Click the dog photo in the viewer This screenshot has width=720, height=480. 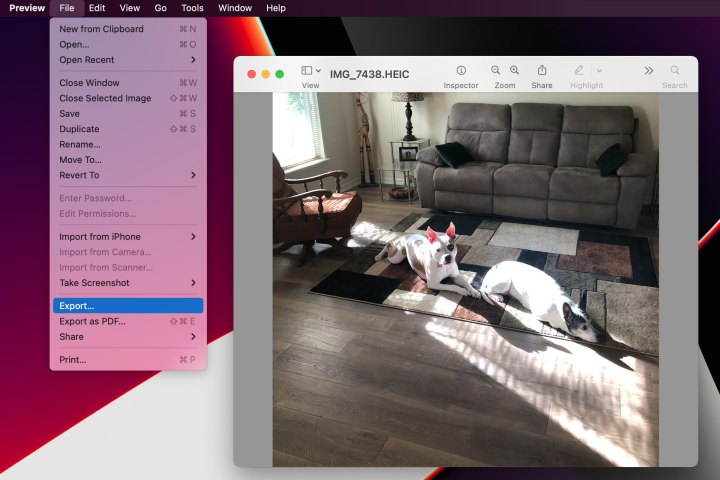pos(465,280)
